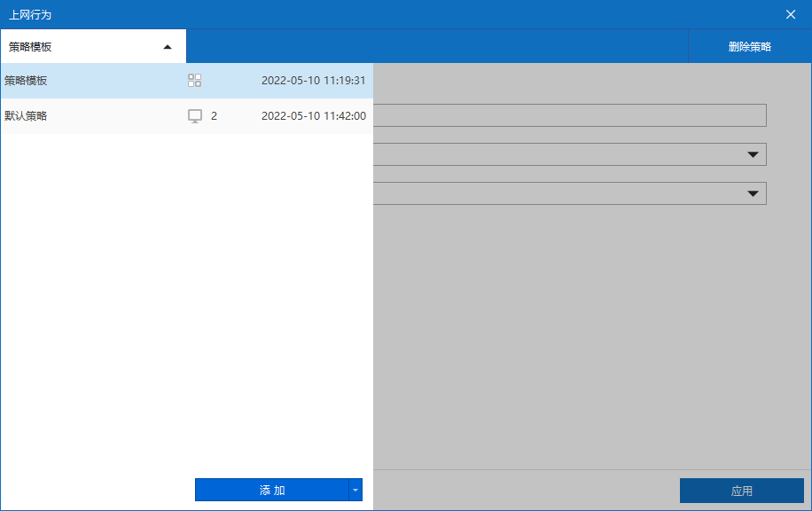Click inside the second combo box field
Screen dimensions: 812x511
(559, 193)
